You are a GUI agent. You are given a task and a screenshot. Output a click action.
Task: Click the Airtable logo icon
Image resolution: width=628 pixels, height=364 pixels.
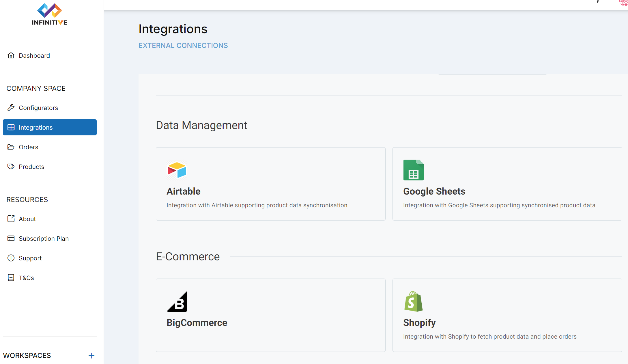pyautogui.click(x=177, y=170)
